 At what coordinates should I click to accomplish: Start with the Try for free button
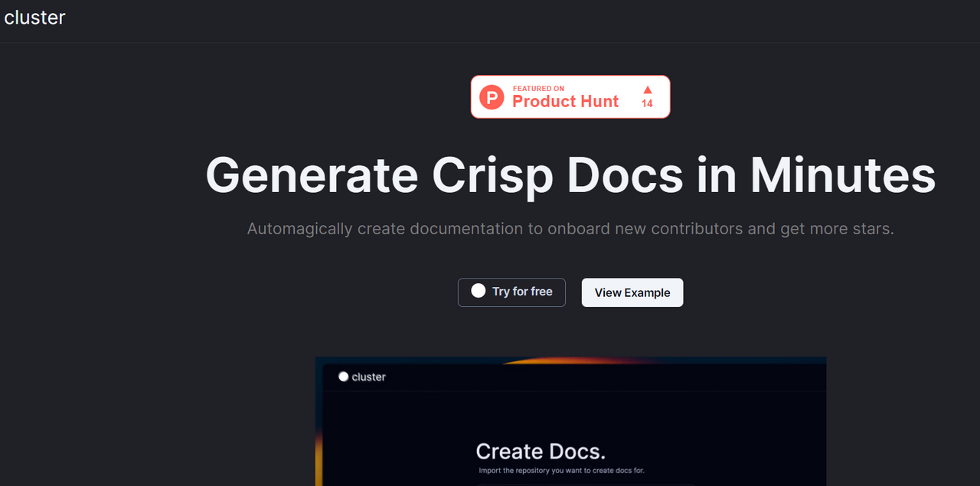point(511,292)
